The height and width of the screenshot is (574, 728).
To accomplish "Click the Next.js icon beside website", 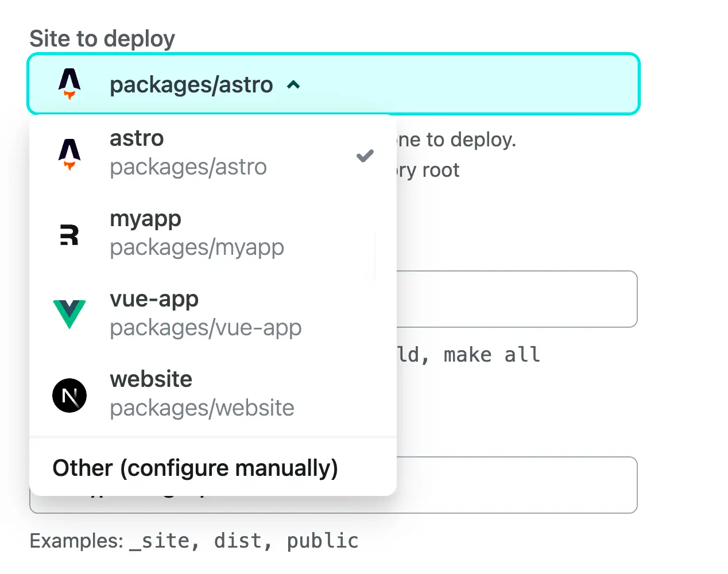I will (69, 395).
